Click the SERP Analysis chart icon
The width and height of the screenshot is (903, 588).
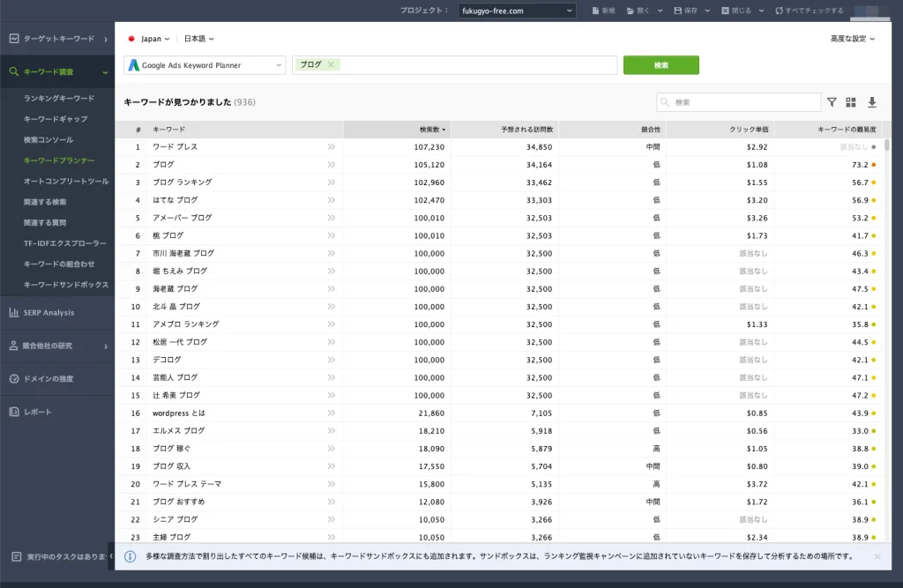[14, 312]
